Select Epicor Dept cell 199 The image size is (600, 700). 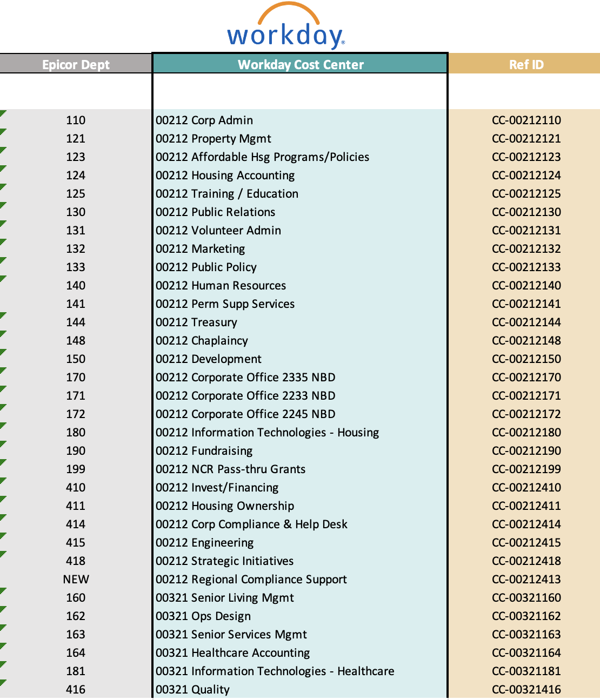tap(76, 469)
